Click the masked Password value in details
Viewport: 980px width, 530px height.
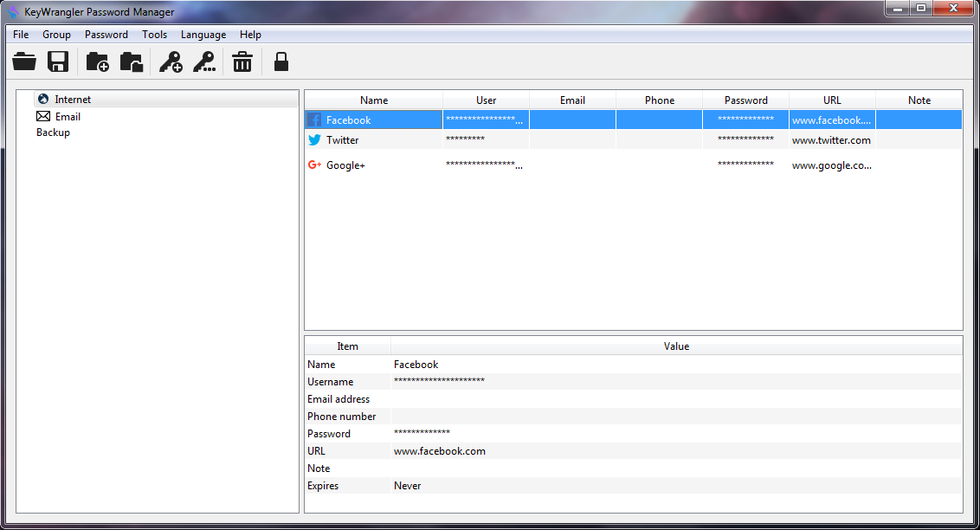point(422,432)
